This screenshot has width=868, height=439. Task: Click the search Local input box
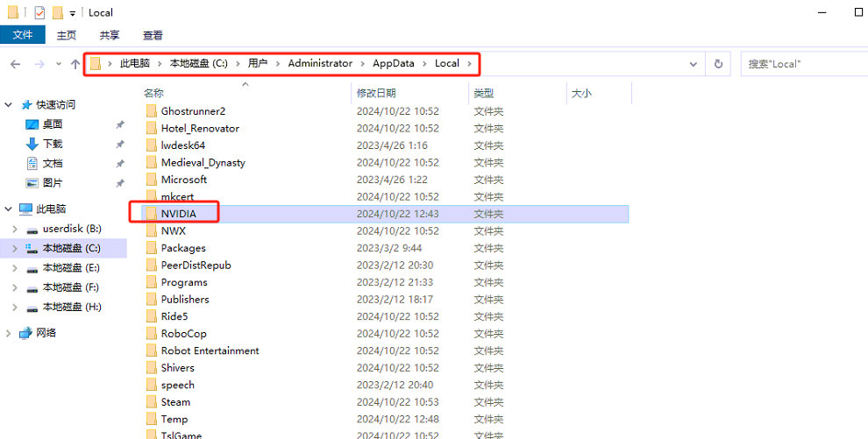pyautogui.click(x=802, y=64)
